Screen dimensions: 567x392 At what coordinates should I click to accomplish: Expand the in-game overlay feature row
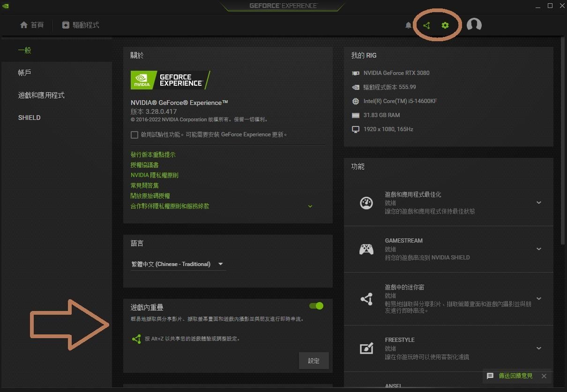coord(539,298)
